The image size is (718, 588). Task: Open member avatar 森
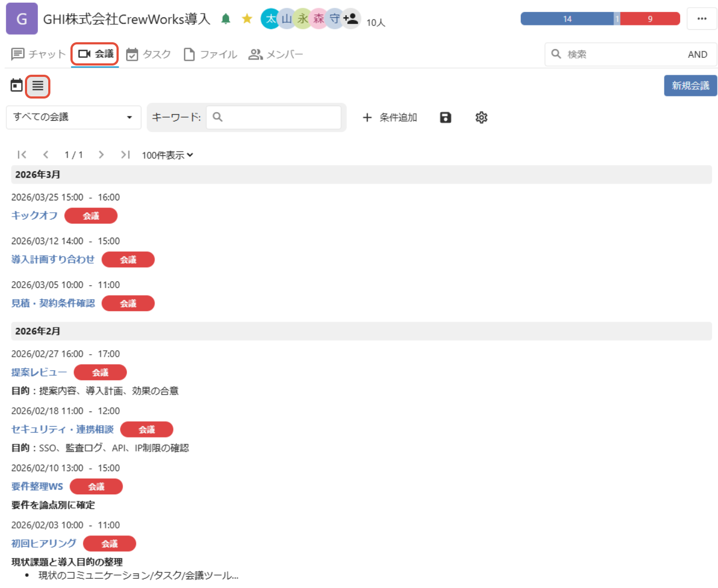coord(319,19)
